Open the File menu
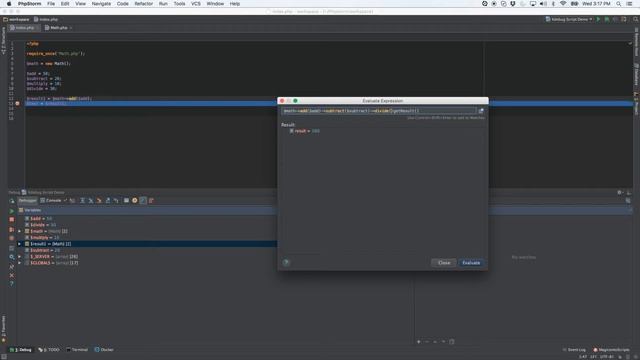This screenshot has width=640, height=360. pos(51,4)
